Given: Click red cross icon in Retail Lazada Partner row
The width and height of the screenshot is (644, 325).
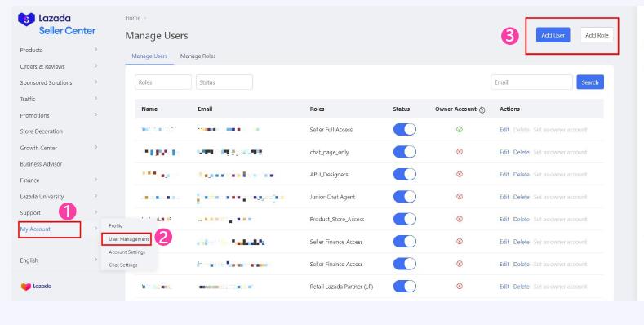Looking at the screenshot, I should tap(460, 287).
